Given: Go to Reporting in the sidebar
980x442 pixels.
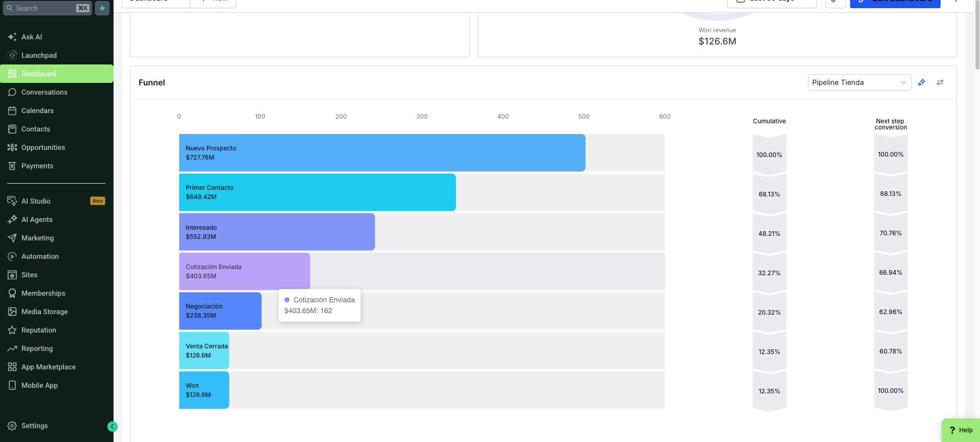Looking at the screenshot, I should coord(56,348).
